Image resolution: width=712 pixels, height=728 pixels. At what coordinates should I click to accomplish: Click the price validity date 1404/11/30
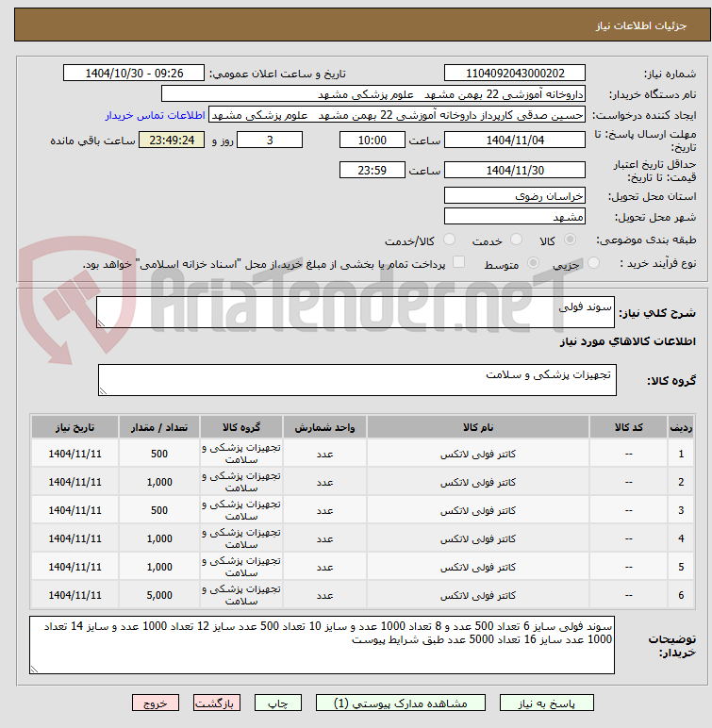point(515,170)
